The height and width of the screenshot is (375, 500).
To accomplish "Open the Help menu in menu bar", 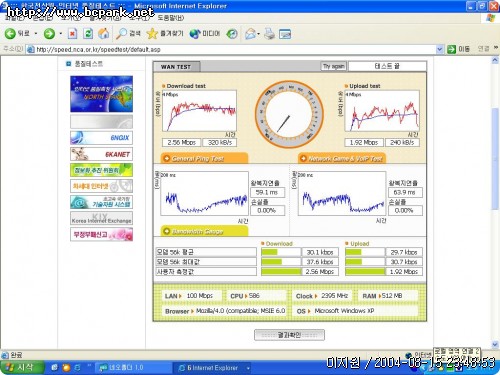I will tap(171, 18).
